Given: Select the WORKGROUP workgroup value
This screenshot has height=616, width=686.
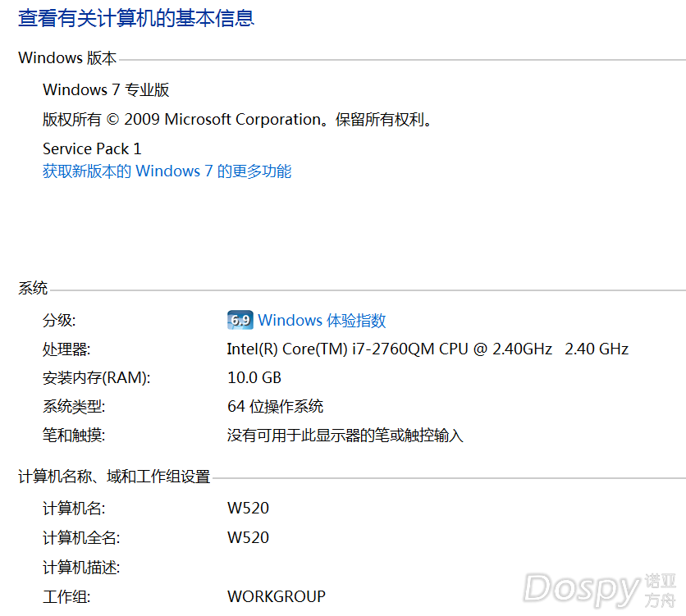Looking at the screenshot, I should [276, 596].
